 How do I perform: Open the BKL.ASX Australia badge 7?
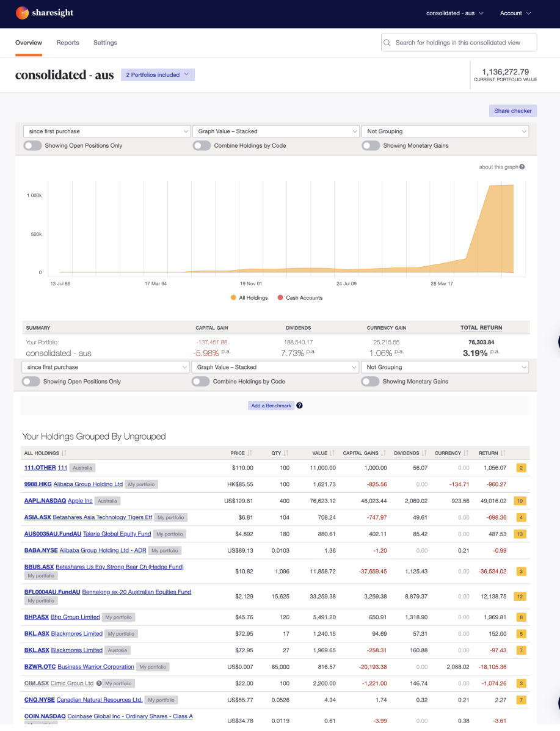pyautogui.click(x=522, y=650)
